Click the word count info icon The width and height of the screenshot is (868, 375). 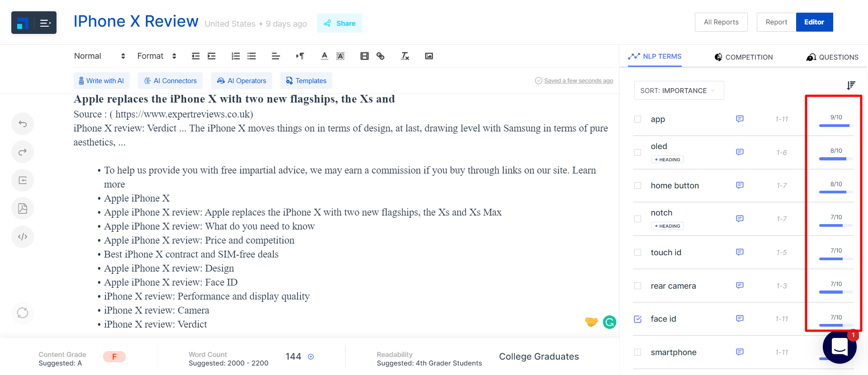311,357
